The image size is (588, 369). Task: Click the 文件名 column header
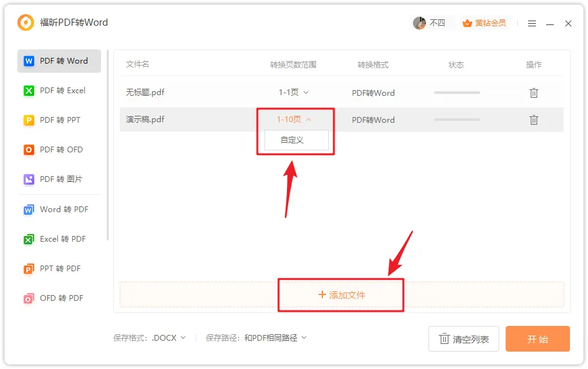pyautogui.click(x=137, y=64)
